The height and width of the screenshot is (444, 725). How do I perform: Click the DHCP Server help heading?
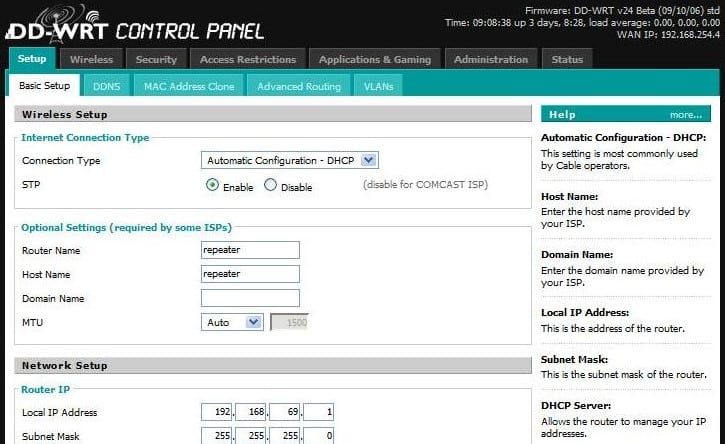576,405
